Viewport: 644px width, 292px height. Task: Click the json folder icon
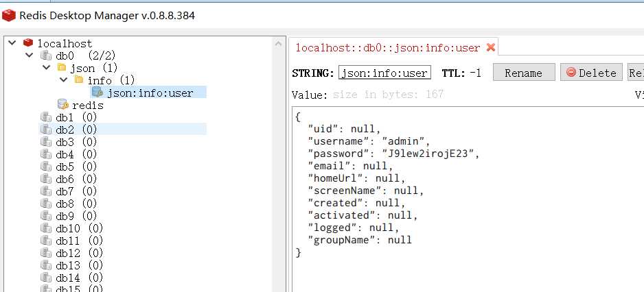(62, 67)
